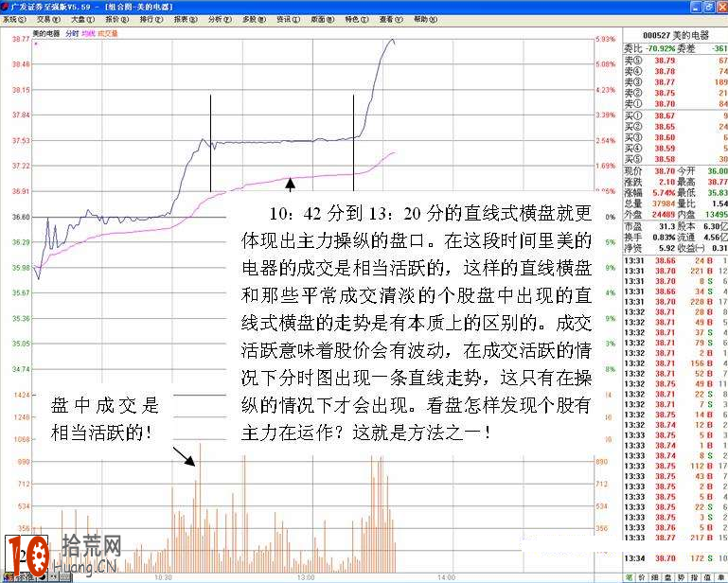Select 卖③ row at price 38.77
Viewport: 728px width, 583px height.
click(x=676, y=81)
